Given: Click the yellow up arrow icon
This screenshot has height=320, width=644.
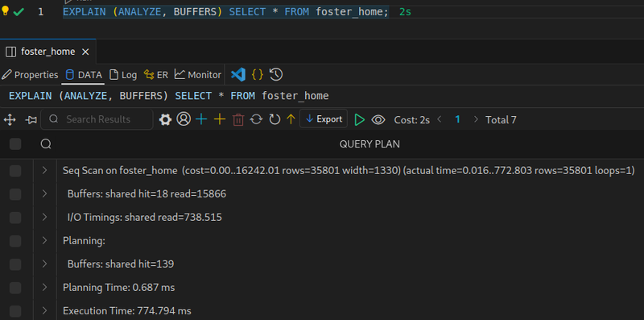Looking at the screenshot, I should pyautogui.click(x=291, y=119).
